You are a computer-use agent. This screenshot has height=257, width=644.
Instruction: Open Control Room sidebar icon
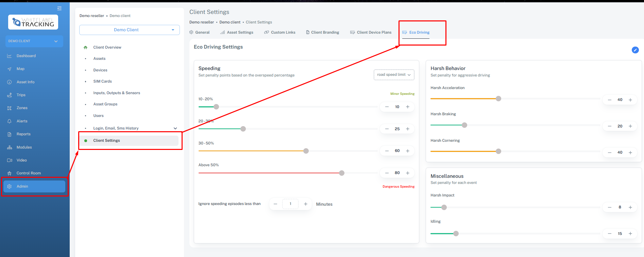point(10,173)
